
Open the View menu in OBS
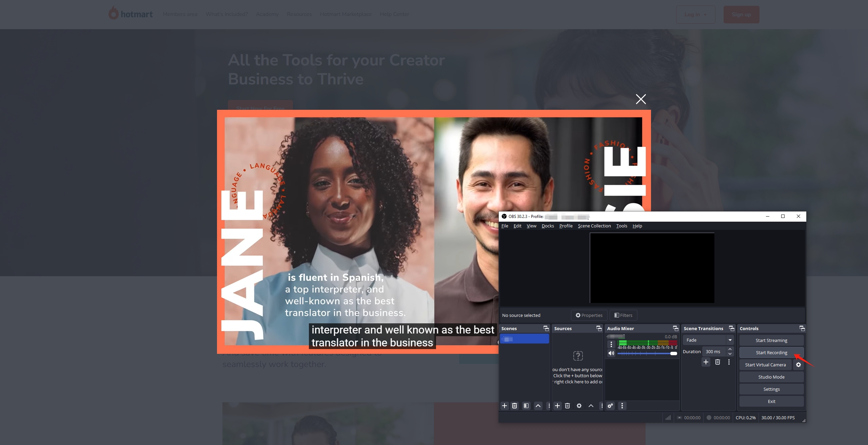[531, 226]
